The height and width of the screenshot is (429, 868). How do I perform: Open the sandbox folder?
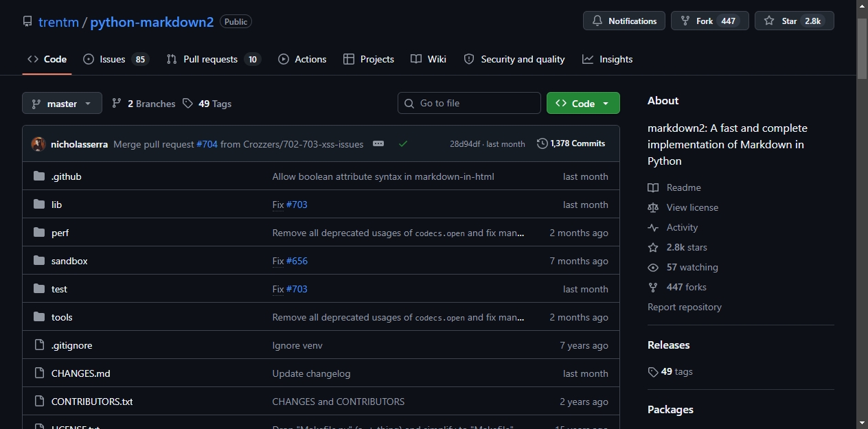tap(69, 261)
